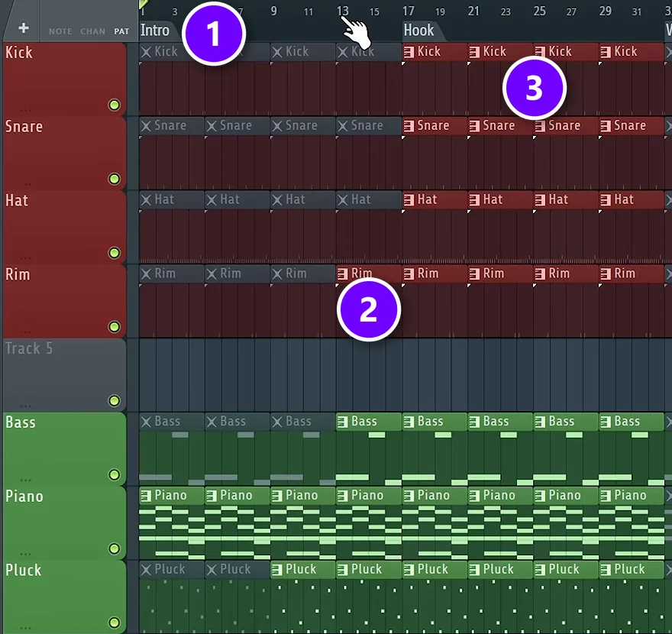
Task: Toggle the Track 5 mute LED
Action: pos(114,401)
